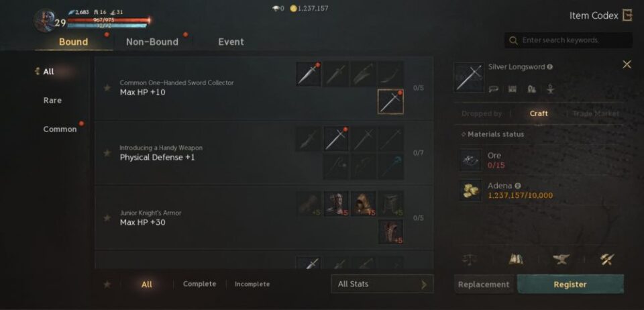This screenshot has height=310, width=644.
Task: Click the search keywords input field
Action: point(568,40)
